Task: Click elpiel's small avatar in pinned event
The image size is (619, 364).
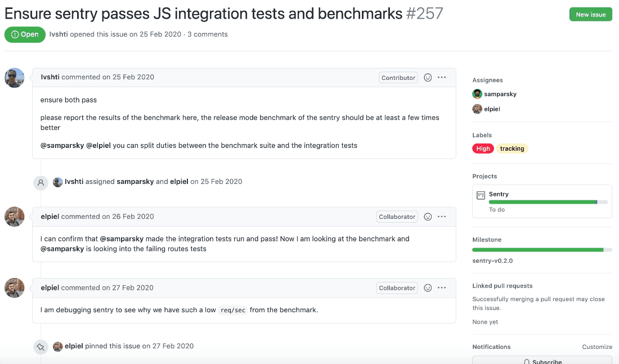Action: click(x=57, y=346)
